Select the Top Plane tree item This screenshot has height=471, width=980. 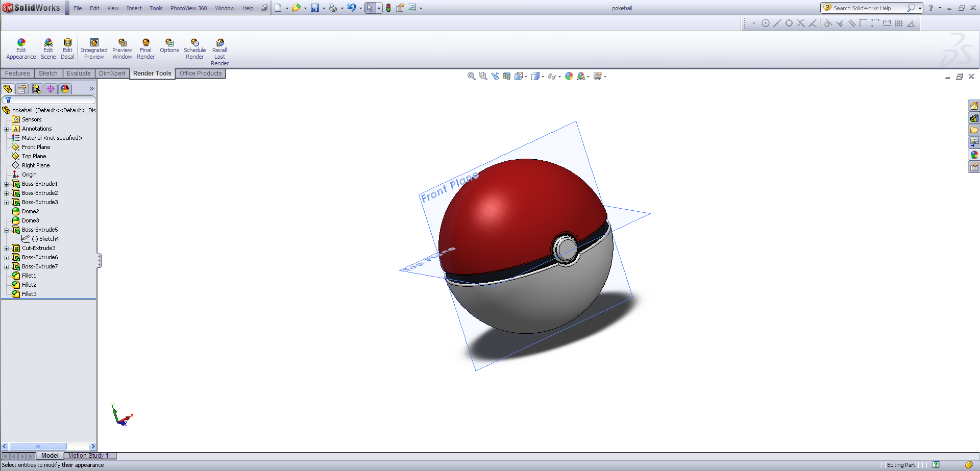click(34, 156)
